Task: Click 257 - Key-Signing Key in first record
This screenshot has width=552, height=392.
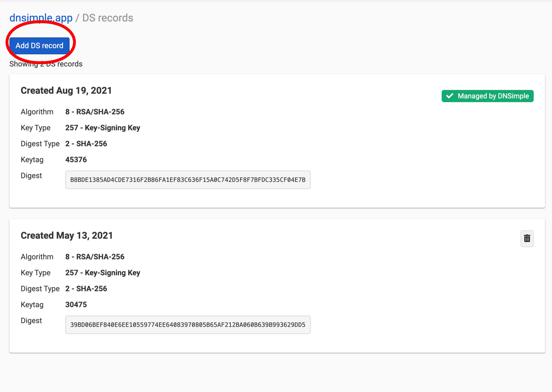Action: point(103,128)
